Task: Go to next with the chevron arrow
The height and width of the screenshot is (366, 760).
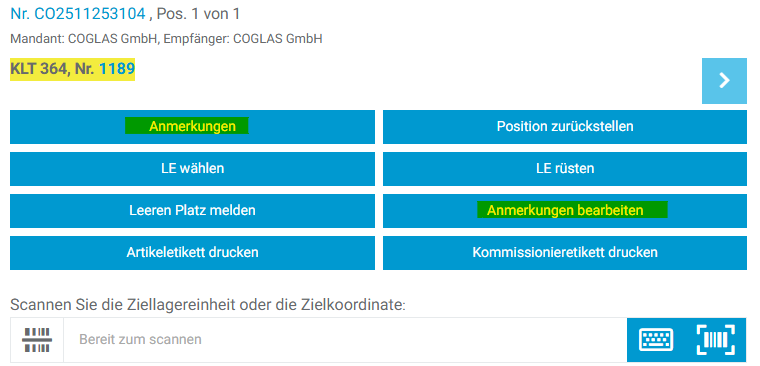Action: 724,80
